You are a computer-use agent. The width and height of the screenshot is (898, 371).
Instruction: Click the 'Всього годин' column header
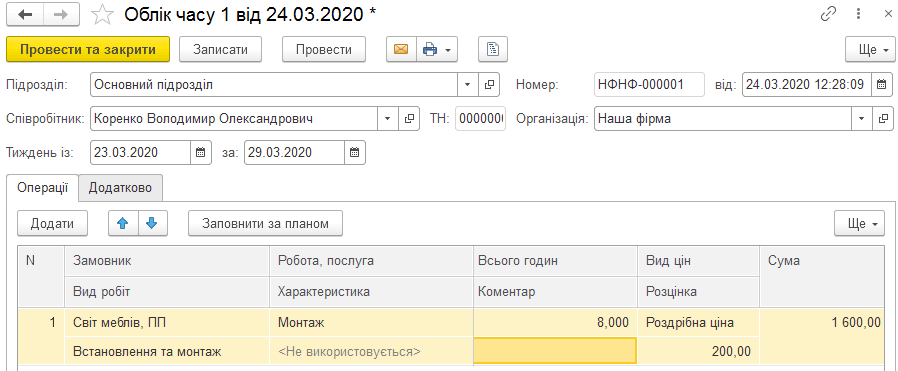555,261
